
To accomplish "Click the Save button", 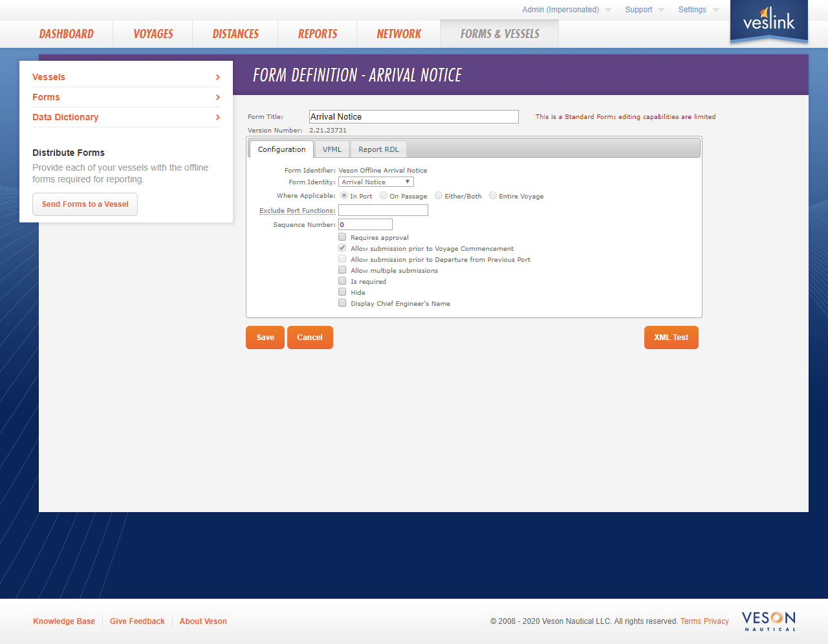I will 265,337.
